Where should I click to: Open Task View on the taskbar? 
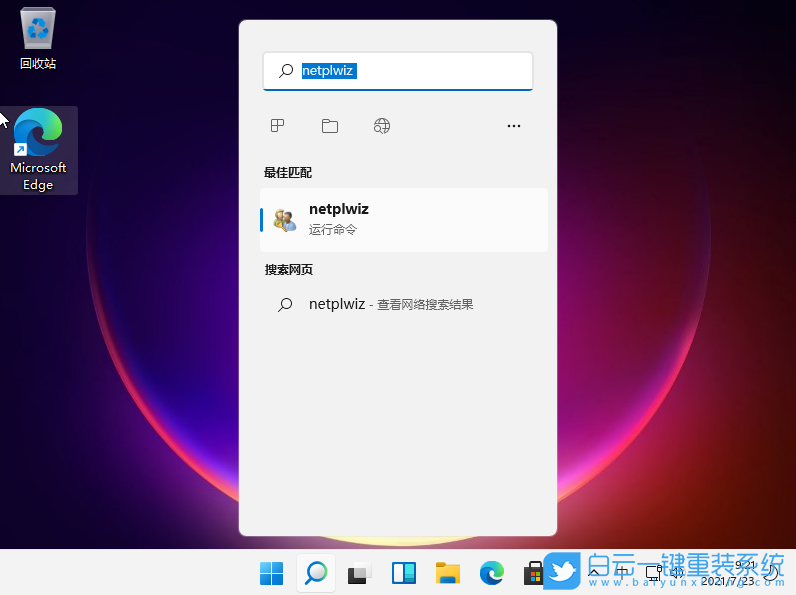359,573
